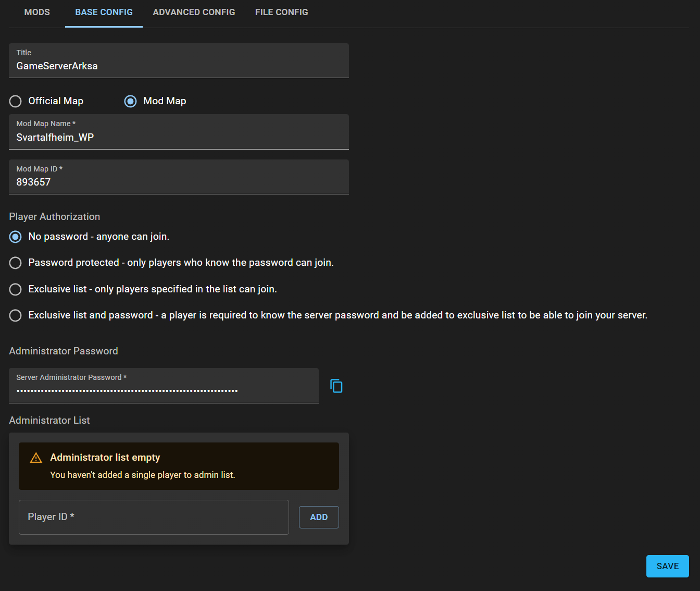Focus the Server Administrator Password field
The width and height of the screenshot is (700, 591).
[x=164, y=386]
